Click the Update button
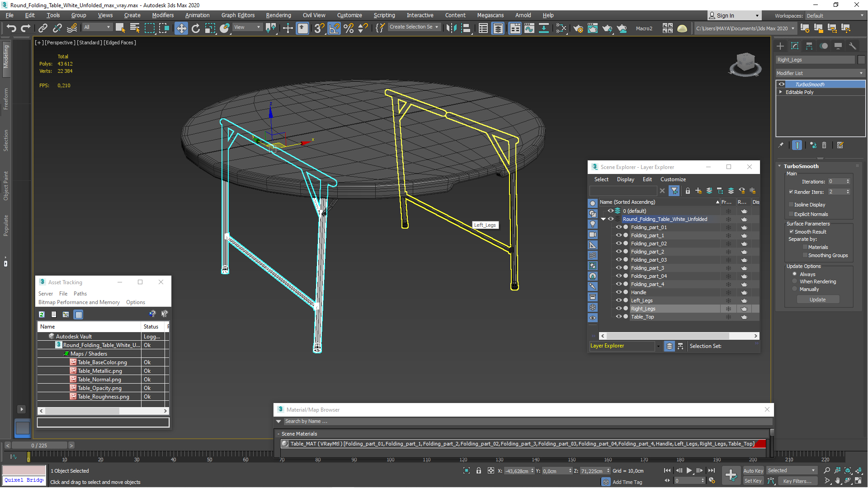Viewport: 868px width, 488px height. tap(818, 300)
